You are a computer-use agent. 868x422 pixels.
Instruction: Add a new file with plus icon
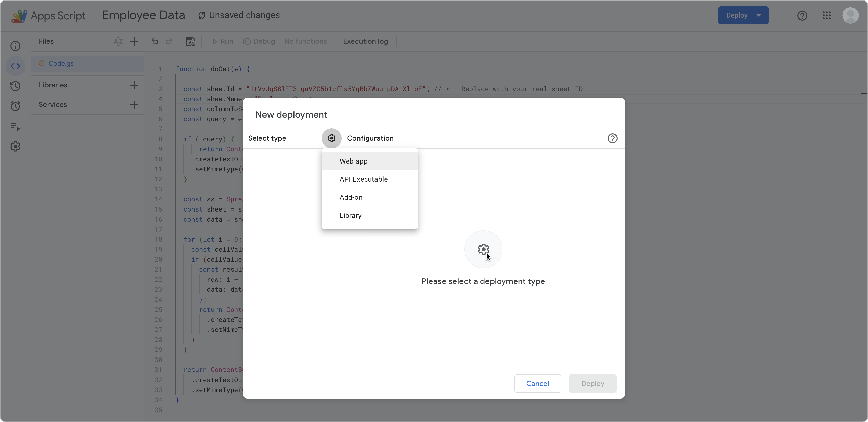pyautogui.click(x=134, y=41)
